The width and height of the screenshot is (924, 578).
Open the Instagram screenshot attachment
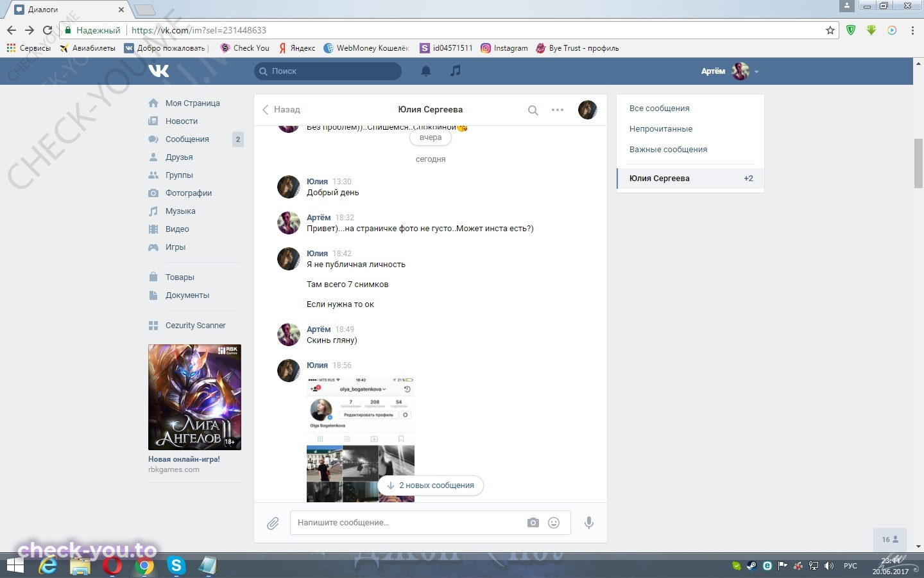(361, 439)
